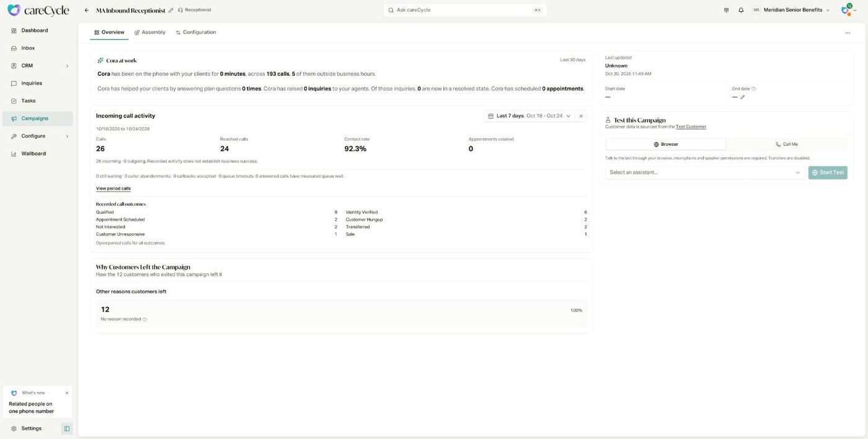Click the Customer Hungup outcome row
This screenshot has width=868, height=439.
466,219
